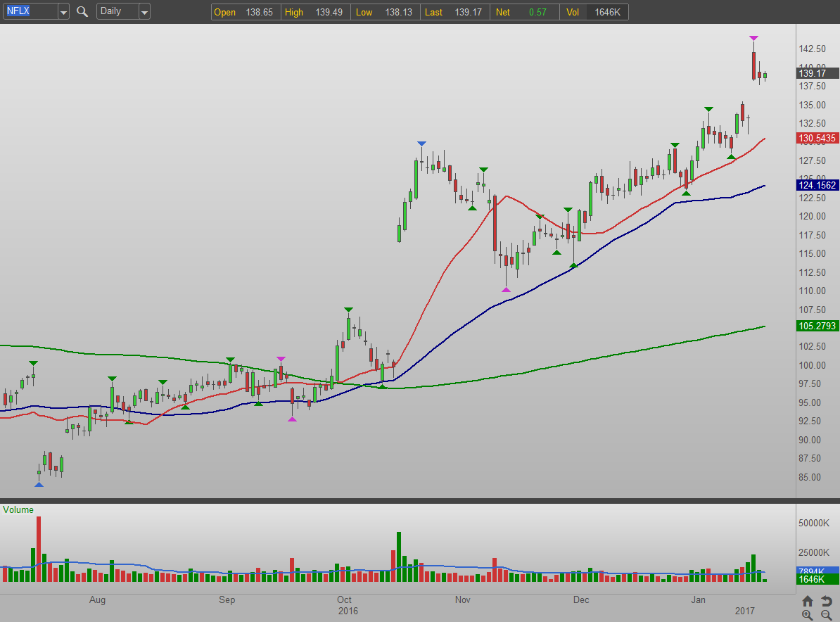Click the High value 139.49
This screenshot has height=622, width=840.
329,12
